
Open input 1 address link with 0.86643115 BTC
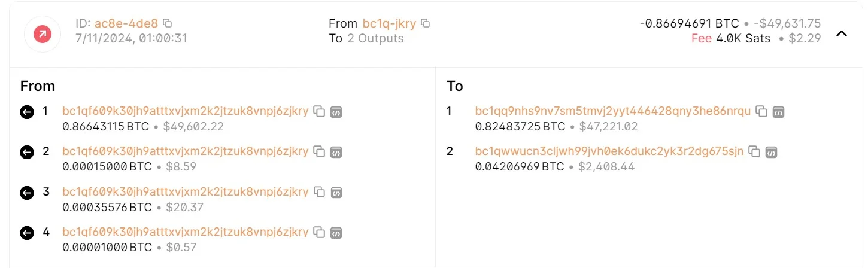click(186, 111)
